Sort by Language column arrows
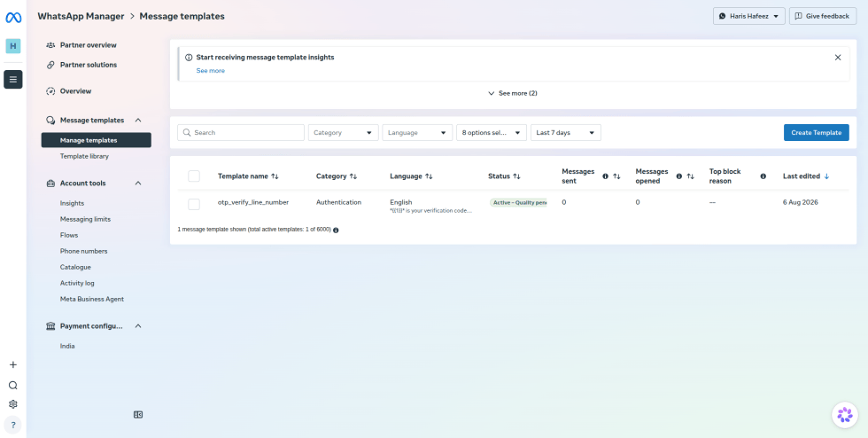This screenshot has height=438, width=868. (x=429, y=176)
